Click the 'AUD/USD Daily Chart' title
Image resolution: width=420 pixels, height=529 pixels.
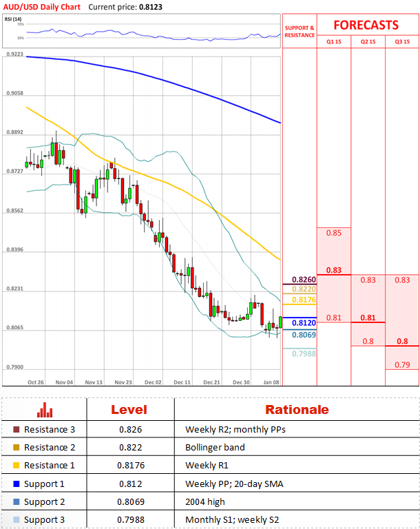[x=42, y=7]
